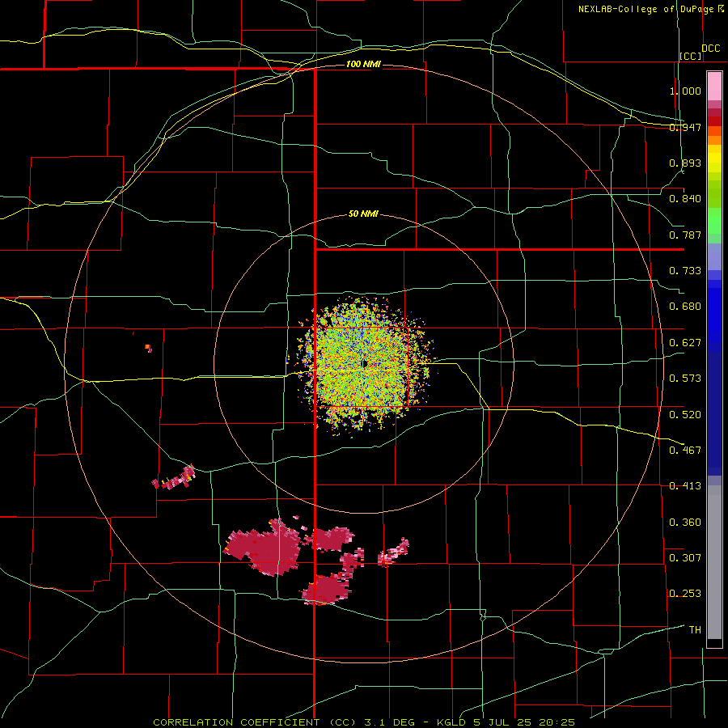
Task: Click the Correlation Coefficient caption at bottom
Action: [365, 722]
